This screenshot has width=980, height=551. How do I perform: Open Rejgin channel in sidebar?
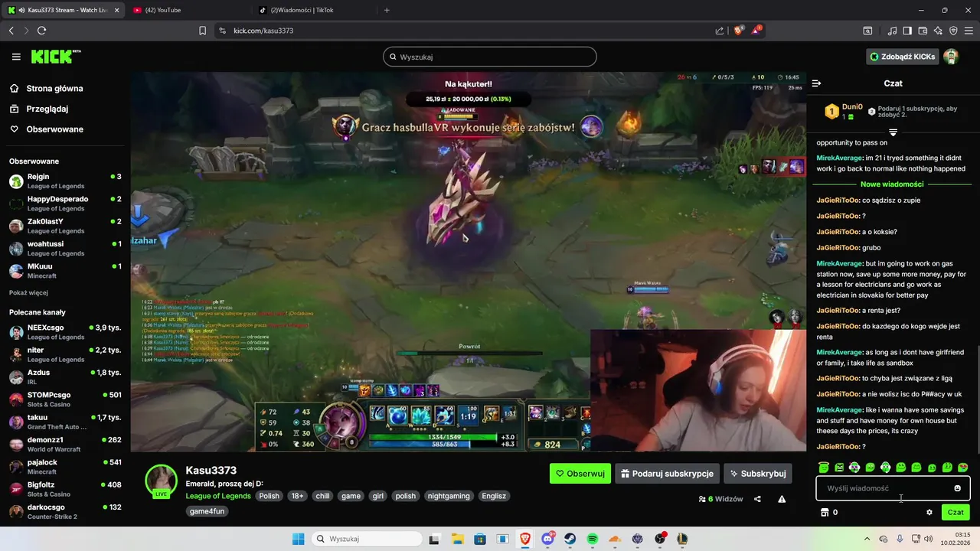(x=65, y=181)
